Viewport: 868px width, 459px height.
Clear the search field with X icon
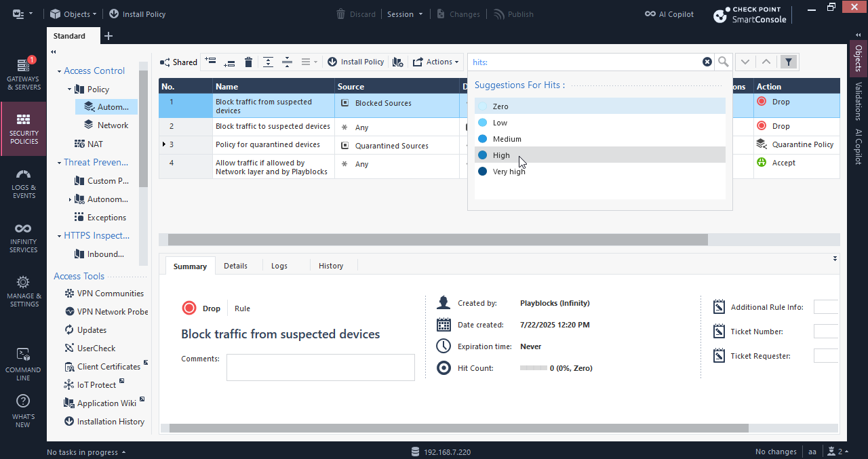click(707, 62)
